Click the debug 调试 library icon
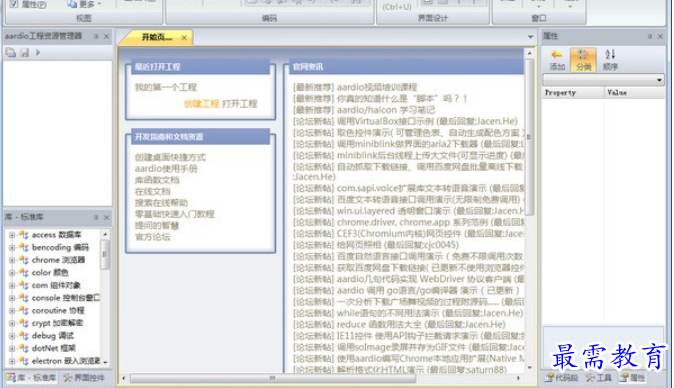The image size is (674, 388). pyautogui.click(x=23, y=336)
